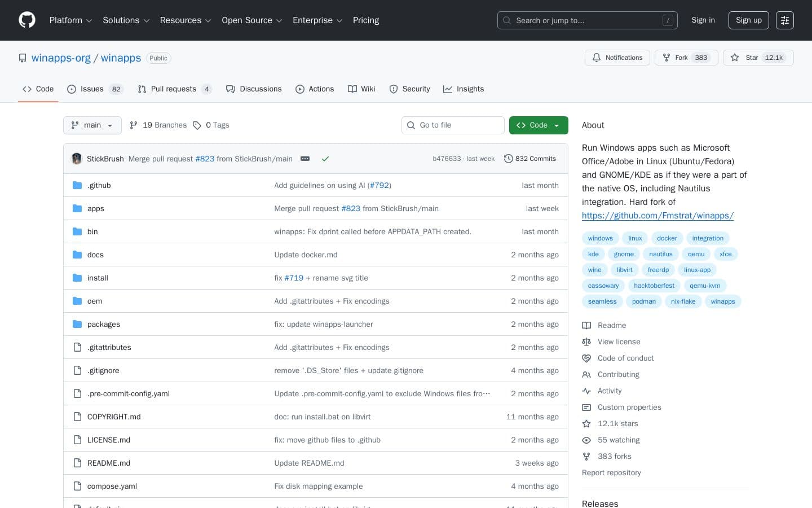The width and height of the screenshot is (812, 508).
Task: Open the .github folder
Action: (x=99, y=186)
